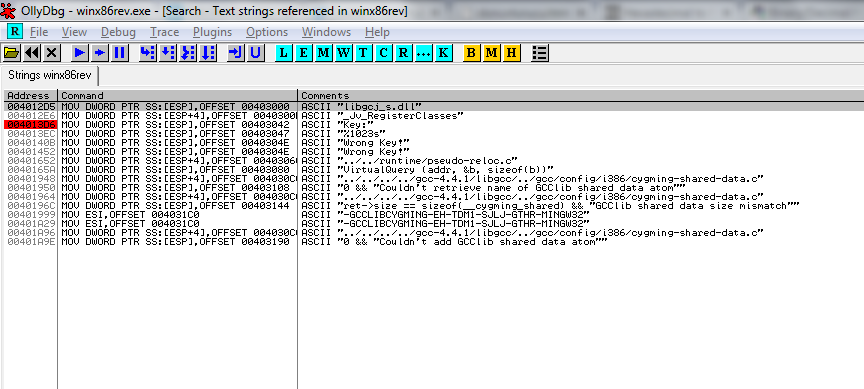Select the row with ASCII "libgcj_s.dll"
864x389 pixels.
coord(434,106)
